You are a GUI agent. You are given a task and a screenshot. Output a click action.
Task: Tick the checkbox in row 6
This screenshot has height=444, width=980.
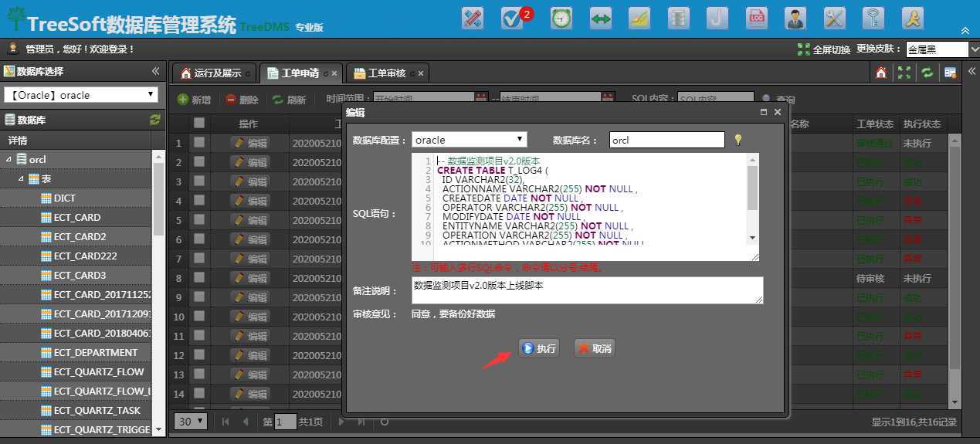pyautogui.click(x=199, y=239)
